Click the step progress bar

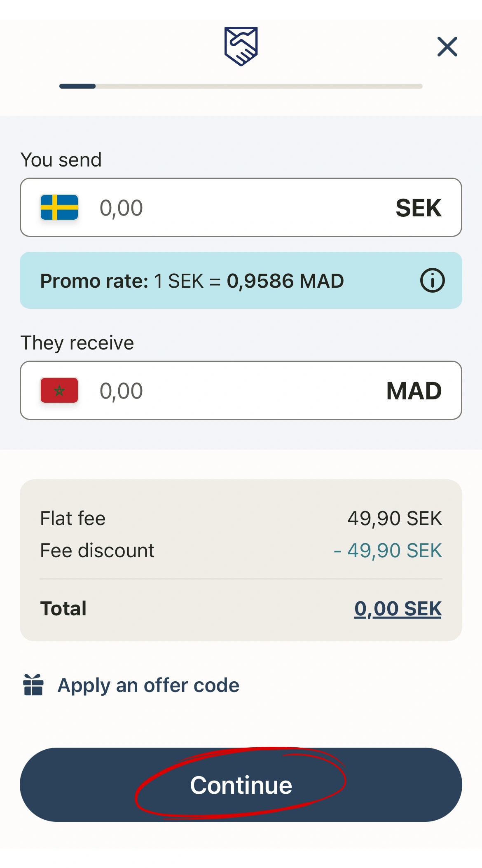pyautogui.click(x=241, y=86)
